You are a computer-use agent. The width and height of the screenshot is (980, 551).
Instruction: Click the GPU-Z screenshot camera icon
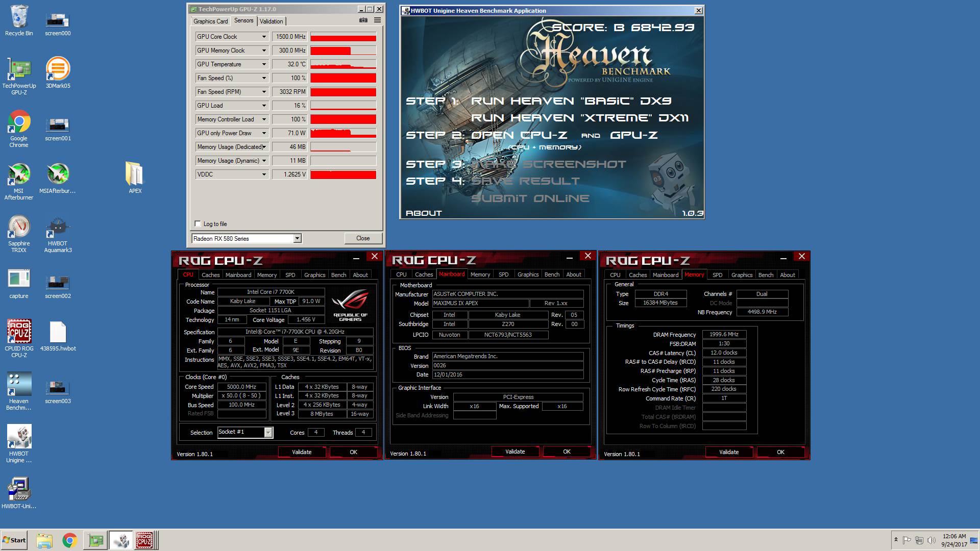pos(363,20)
